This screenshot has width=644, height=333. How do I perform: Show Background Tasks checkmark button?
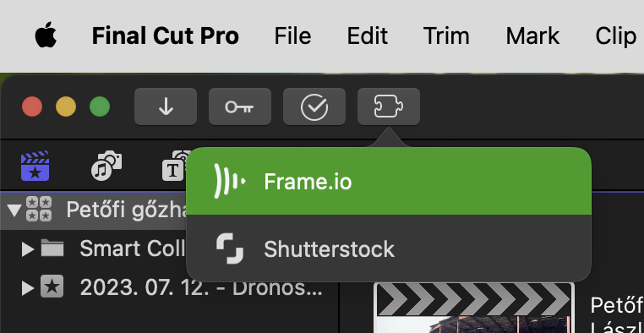coord(314,106)
